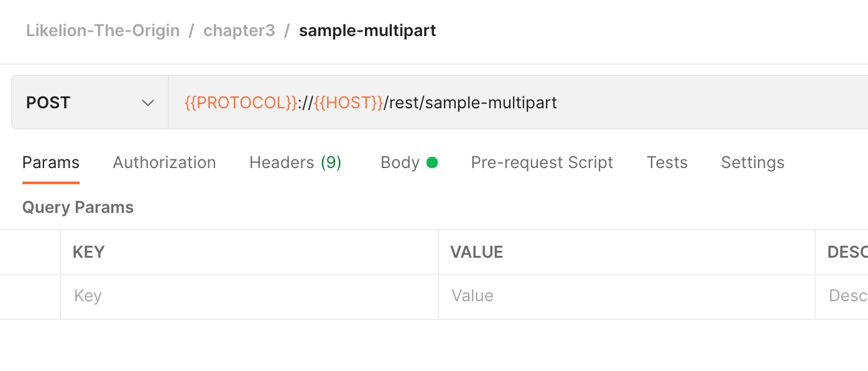Click the sample-multipart request name
Viewport: 868px width, 371px height.
(367, 31)
